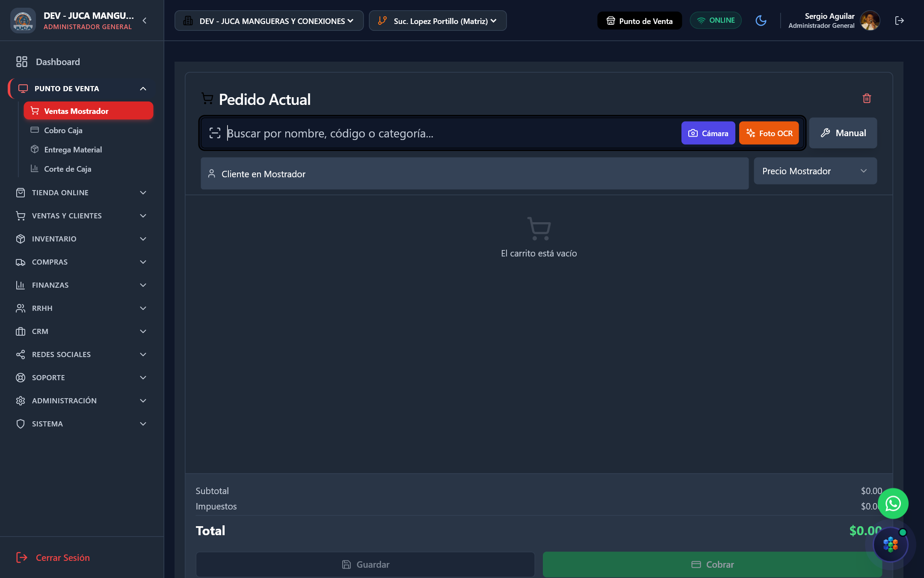Click CRM briefcase icon
The width and height of the screenshot is (924, 578).
[21, 331]
